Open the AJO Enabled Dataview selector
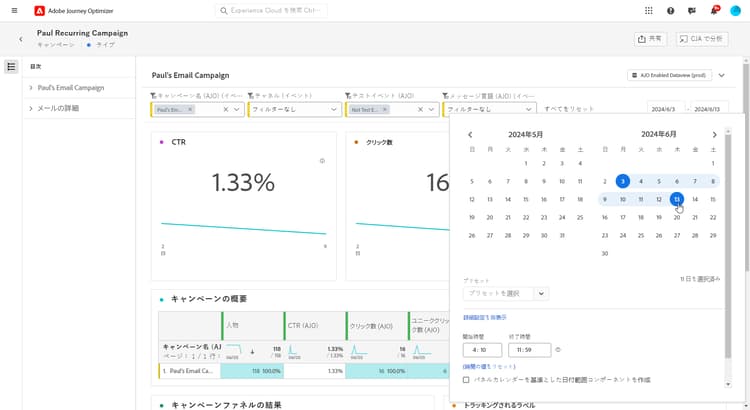 pos(669,75)
